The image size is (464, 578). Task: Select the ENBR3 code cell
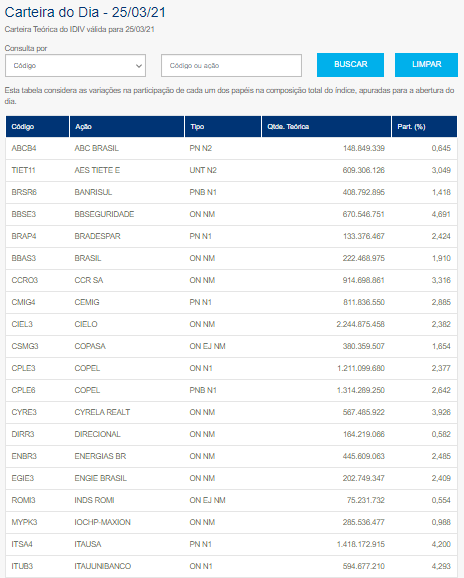(24, 456)
